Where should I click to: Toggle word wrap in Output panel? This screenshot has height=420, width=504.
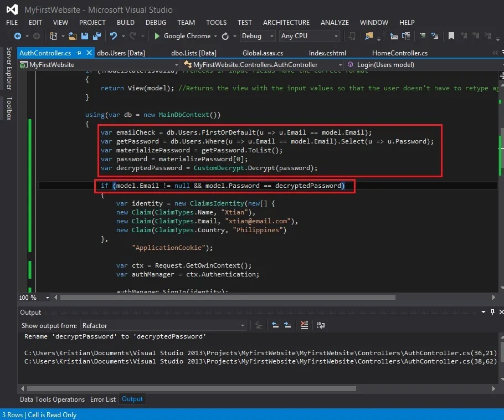click(x=321, y=325)
